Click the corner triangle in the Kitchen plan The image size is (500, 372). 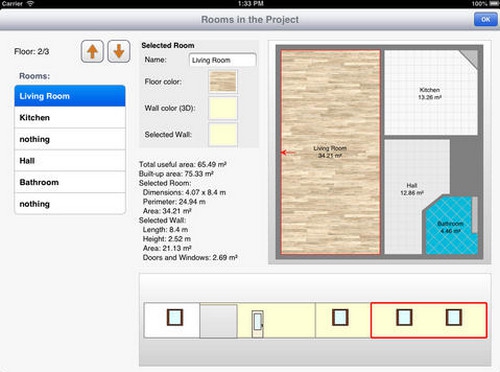pos(471,58)
